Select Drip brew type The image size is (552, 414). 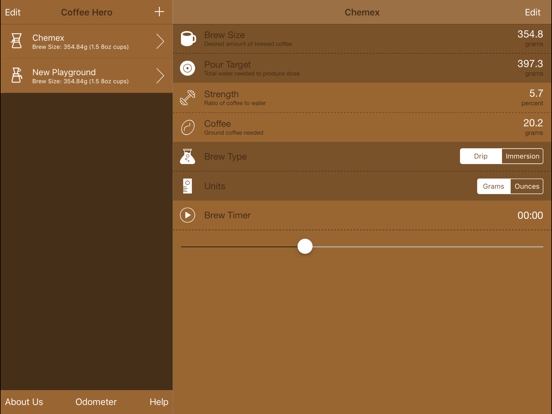click(x=481, y=156)
